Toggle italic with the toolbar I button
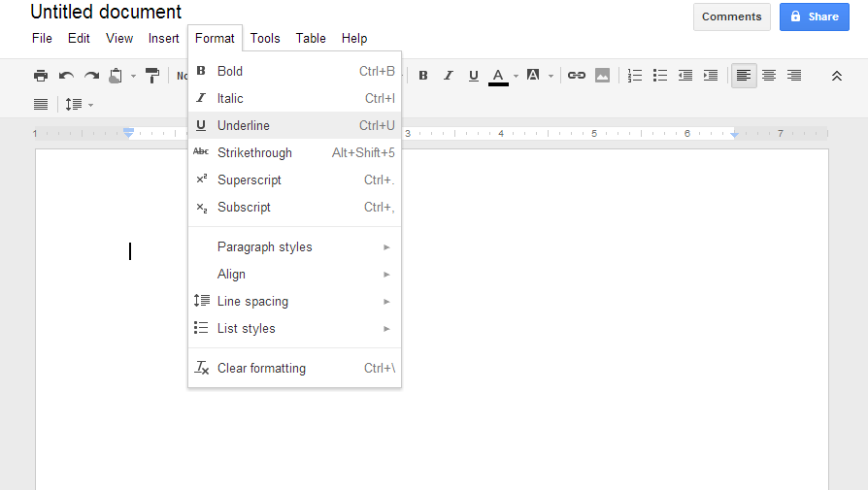The width and height of the screenshot is (868, 490). [449, 76]
